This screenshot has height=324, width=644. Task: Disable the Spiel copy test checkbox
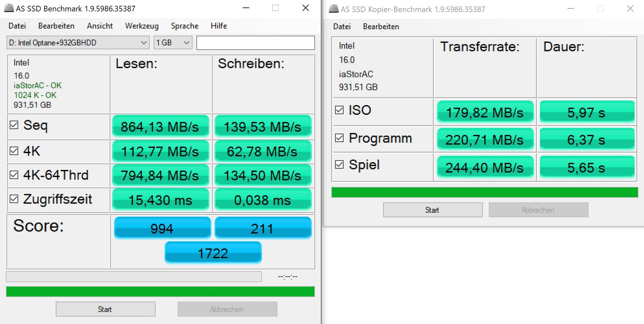pyautogui.click(x=339, y=165)
